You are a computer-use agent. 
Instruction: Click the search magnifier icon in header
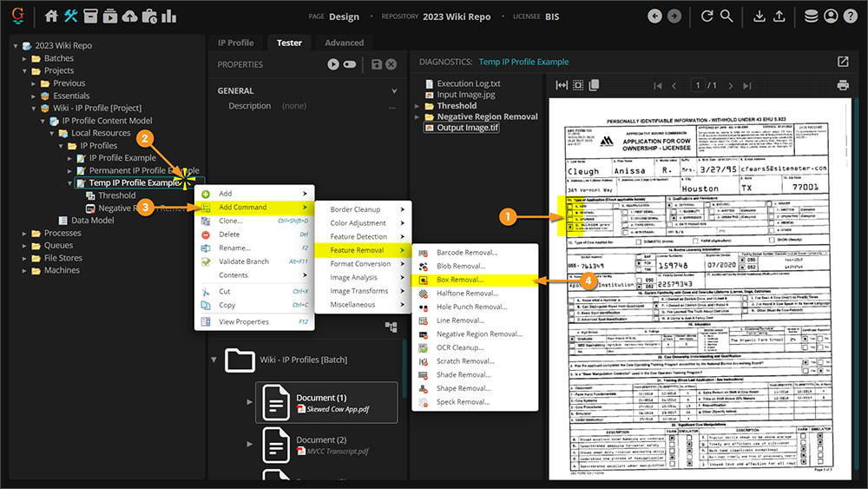coord(727,16)
